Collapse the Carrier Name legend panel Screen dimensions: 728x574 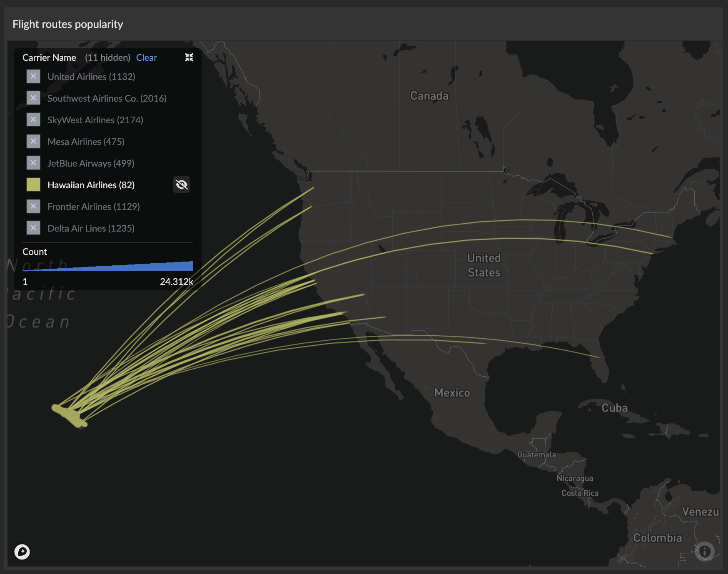(189, 57)
